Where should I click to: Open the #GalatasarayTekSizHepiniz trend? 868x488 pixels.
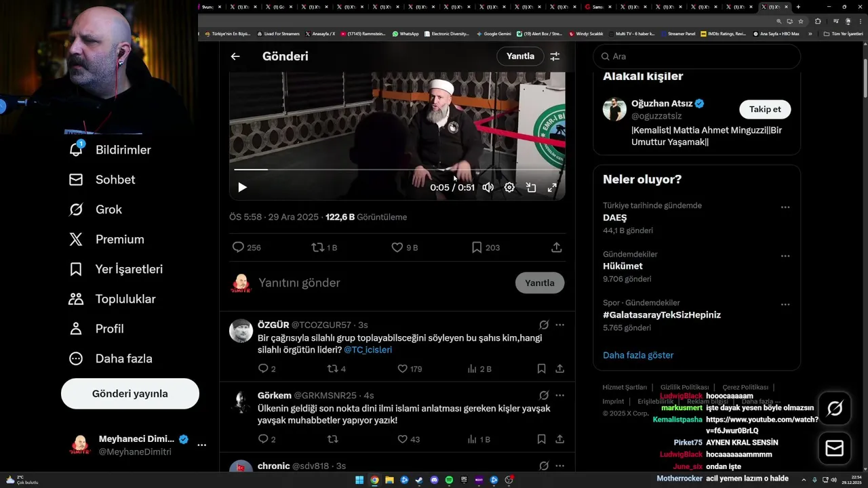[662, 315]
